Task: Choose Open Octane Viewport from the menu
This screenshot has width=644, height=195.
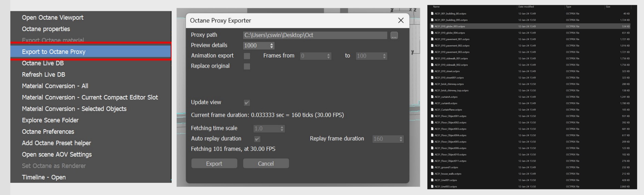Action: (x=52, y=18)
